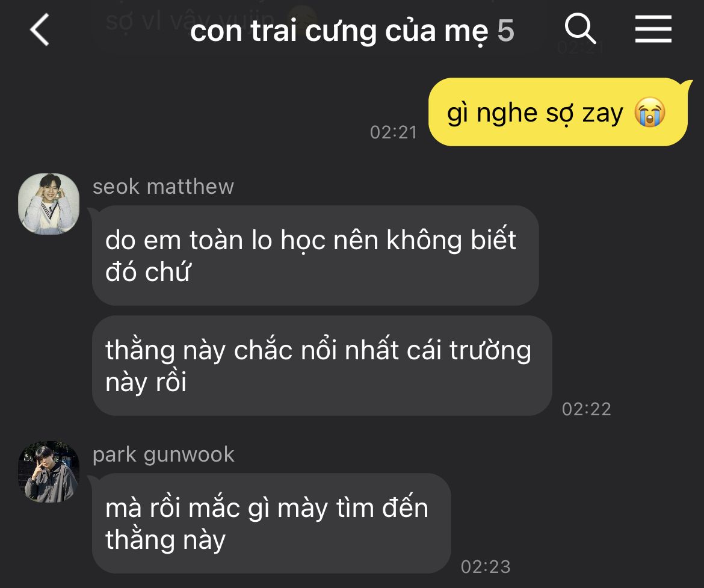Tap the yellow 'gì nghe sợ zay' message

pyautogui.click(x=558, y=113)
